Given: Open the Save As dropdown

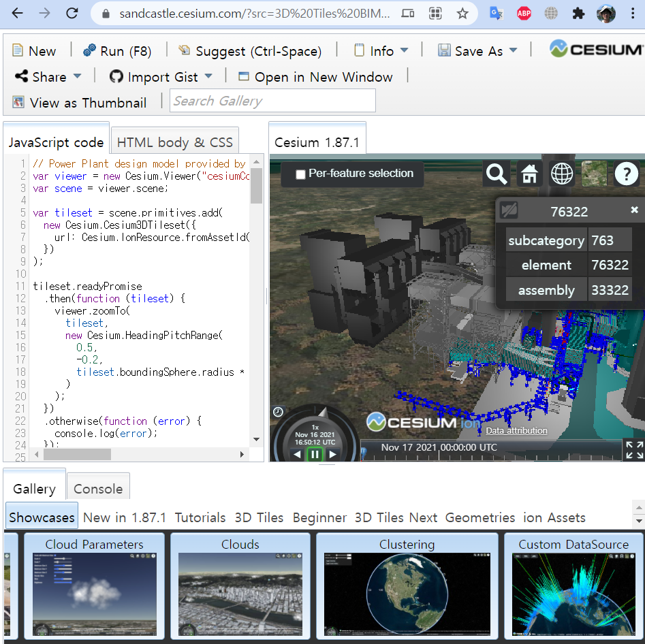Looking at the screenshot, I should tap(477, 51).
